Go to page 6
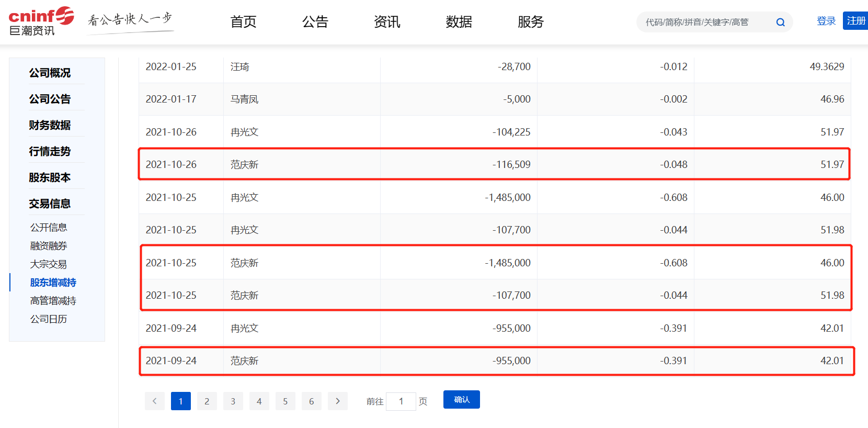Screen dimensions: 868x428 click(x=312, y=401)
